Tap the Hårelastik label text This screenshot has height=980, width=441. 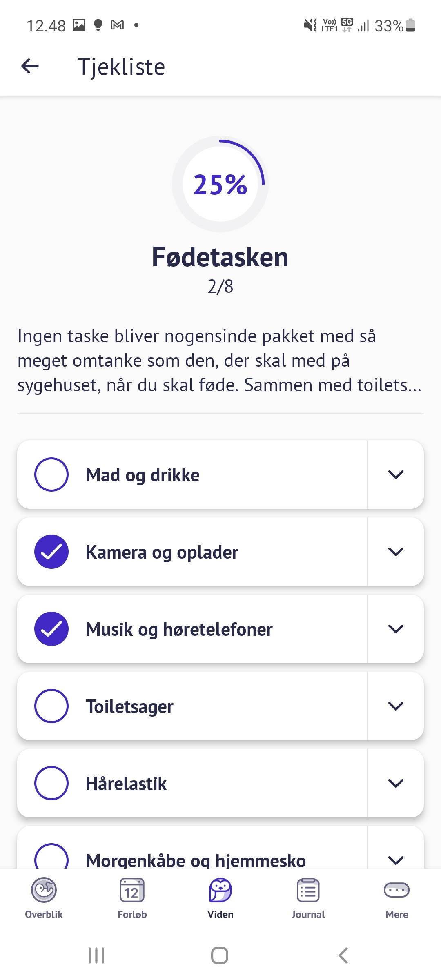point(126,784)
